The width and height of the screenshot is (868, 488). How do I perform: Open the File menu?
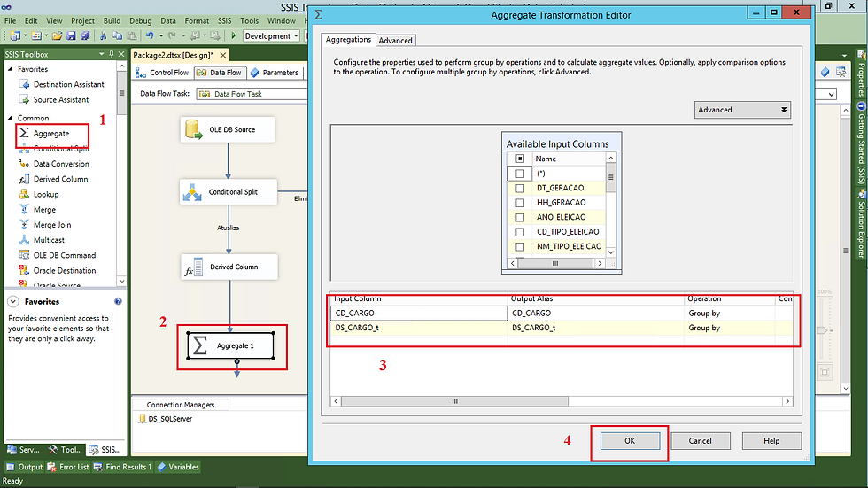[11, 21]
